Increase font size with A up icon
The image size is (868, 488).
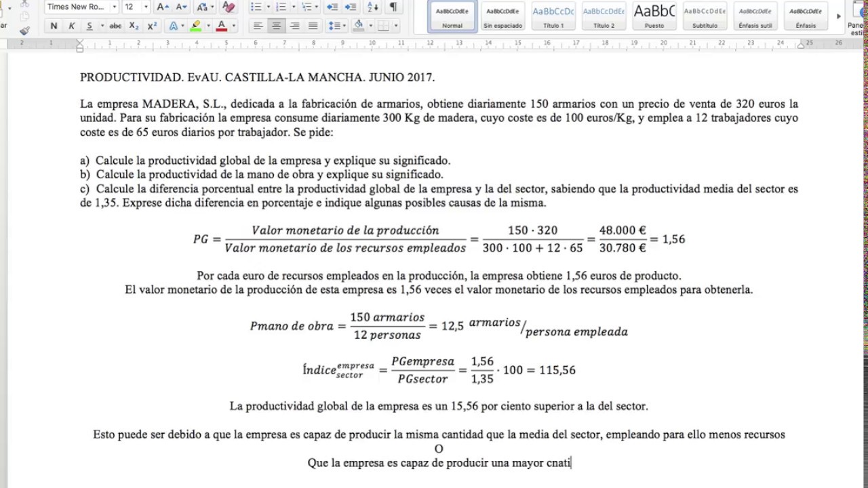(x=163, y=7)
